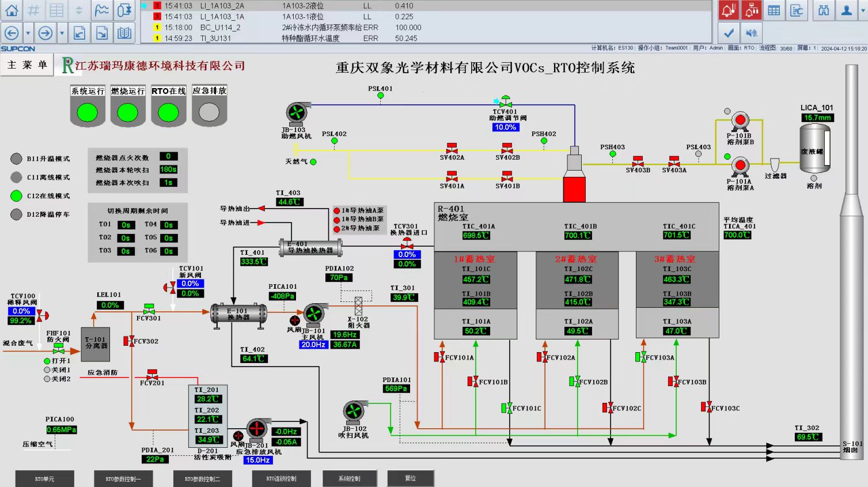Click the 燃烧运行 indicator lamp
The width and height of the screenshot is (868, 487).
[128, 112]
